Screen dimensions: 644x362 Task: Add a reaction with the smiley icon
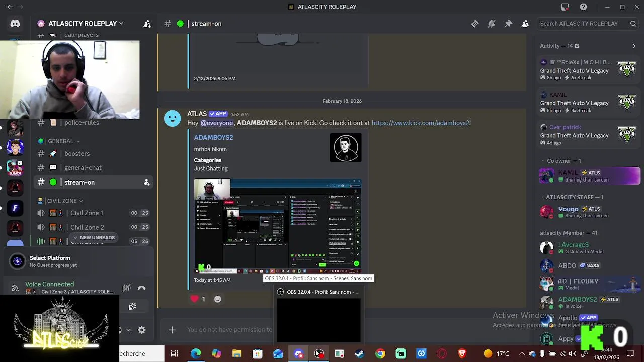tap(218, 299)
